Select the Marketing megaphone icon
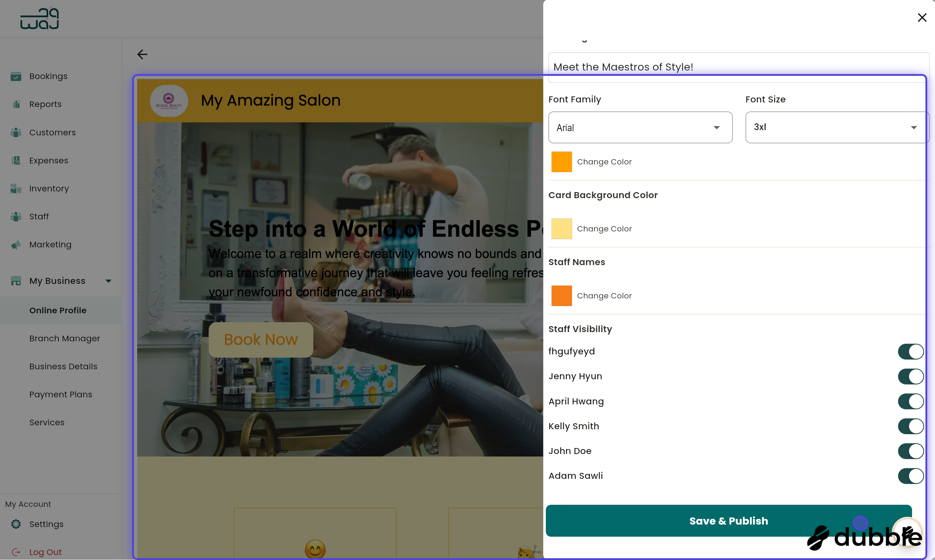935x560 pixels. 16,245
